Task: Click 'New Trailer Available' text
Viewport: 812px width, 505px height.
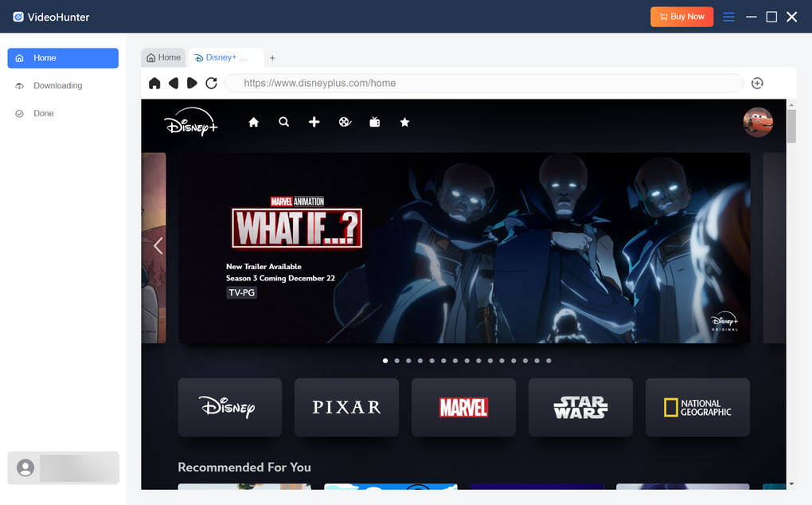Action: pyautogui.click(x=264, y=266)
